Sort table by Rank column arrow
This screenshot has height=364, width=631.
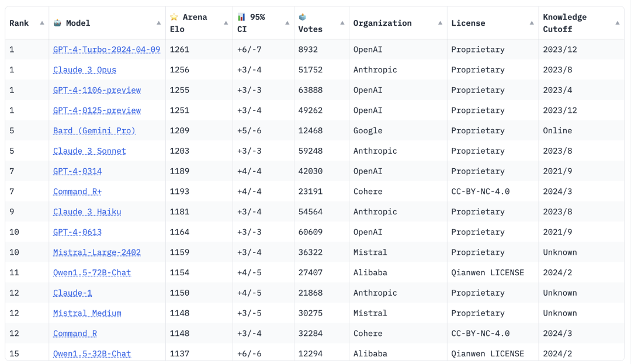pyautogui.click(x=42, y=23)
